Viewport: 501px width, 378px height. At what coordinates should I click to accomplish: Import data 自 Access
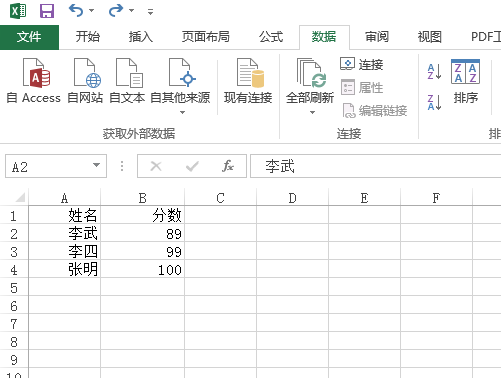tap(34, 81)
